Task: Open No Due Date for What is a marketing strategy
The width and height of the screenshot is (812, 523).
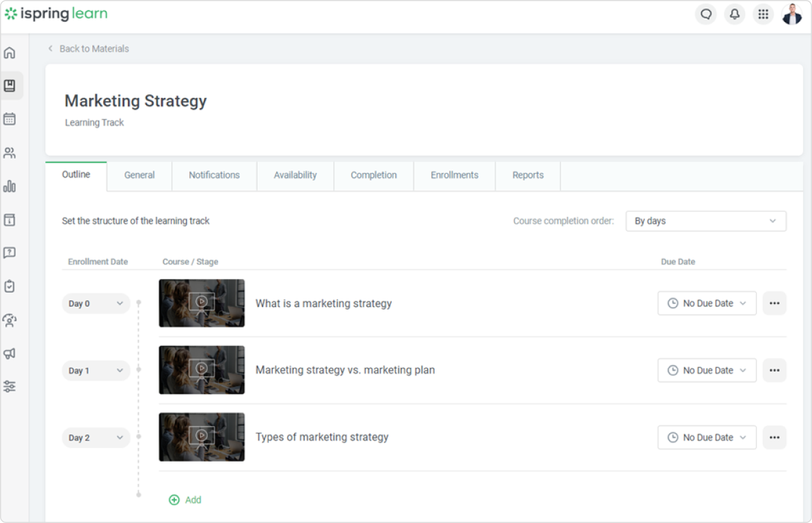Action: click(x=707, y=304)
